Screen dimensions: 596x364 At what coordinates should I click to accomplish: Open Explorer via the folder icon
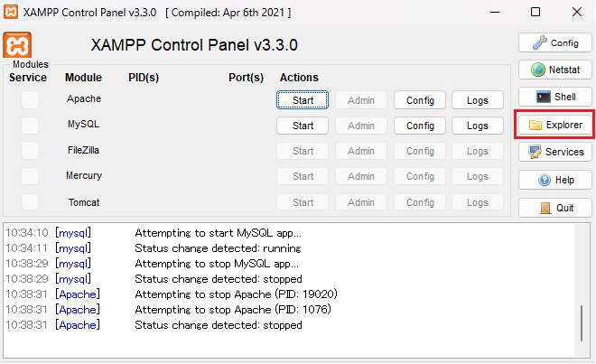(x=554, y=125)
